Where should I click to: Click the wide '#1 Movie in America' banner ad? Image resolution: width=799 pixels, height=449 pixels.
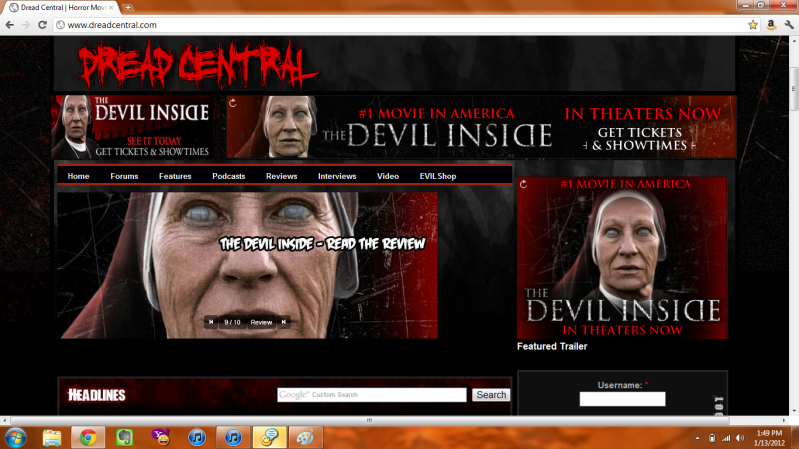[x=482, y=126]
